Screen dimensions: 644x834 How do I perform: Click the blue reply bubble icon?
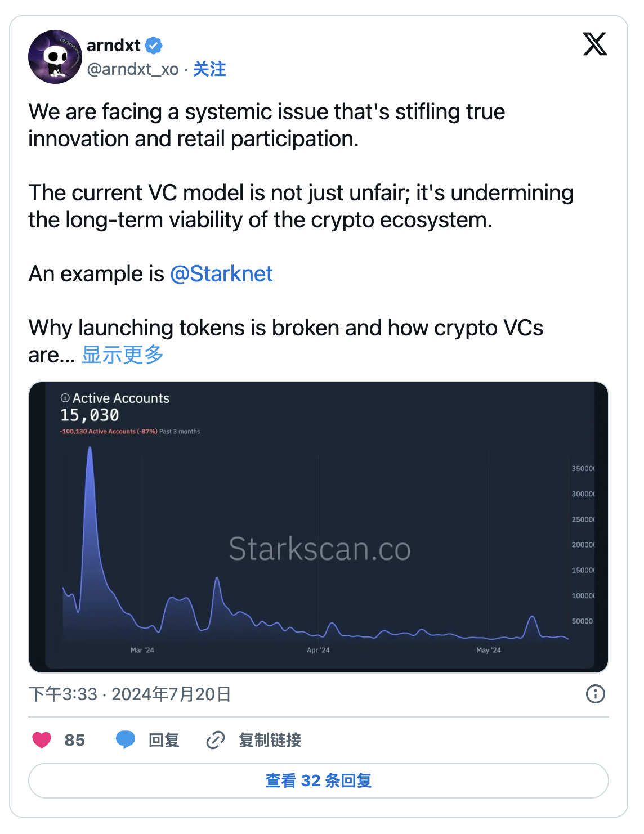[125, 740]
